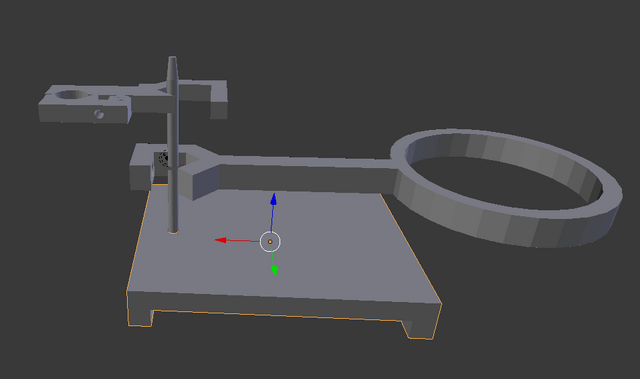Screen dimensions: 640x379
Task: Click the white circle at manipulator center
Action: click(270, 242)
